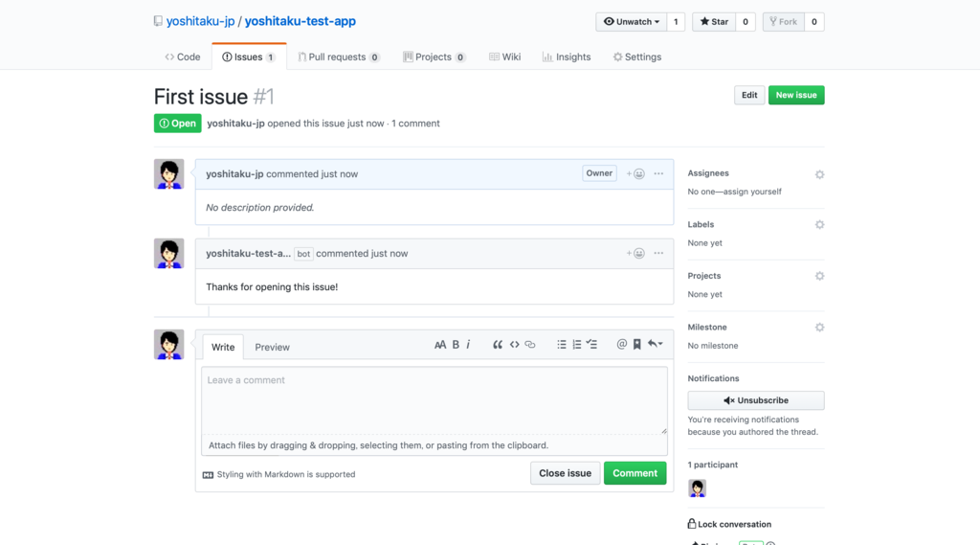The height and width of the screenshot is (545, 980).
Task: View the Insights tab
Action: (567, 57)
